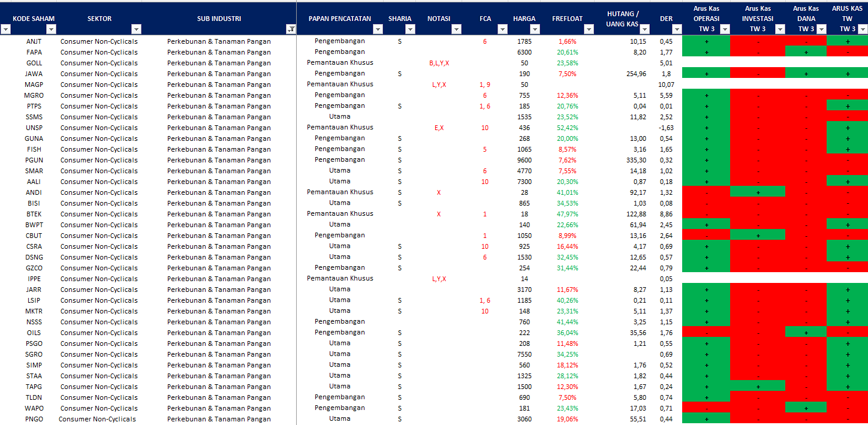Click freefloat 1,66% in the ANJT row
Viewport: 868px width, 425px height.
(x=567, y=41)
